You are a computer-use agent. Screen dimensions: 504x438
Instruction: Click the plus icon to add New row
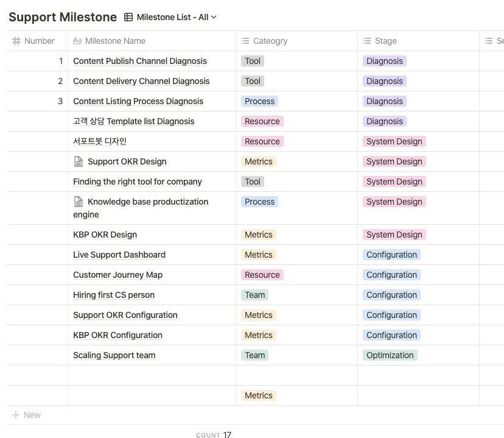click(16, 415)
